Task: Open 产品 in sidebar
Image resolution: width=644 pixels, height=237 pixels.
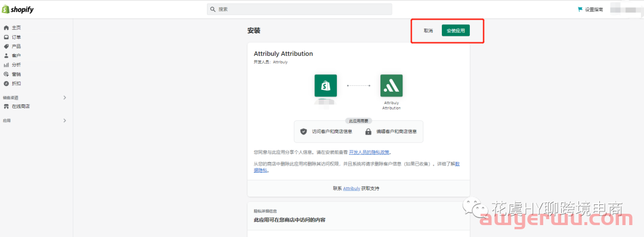Action: click(x=16, y=46)
